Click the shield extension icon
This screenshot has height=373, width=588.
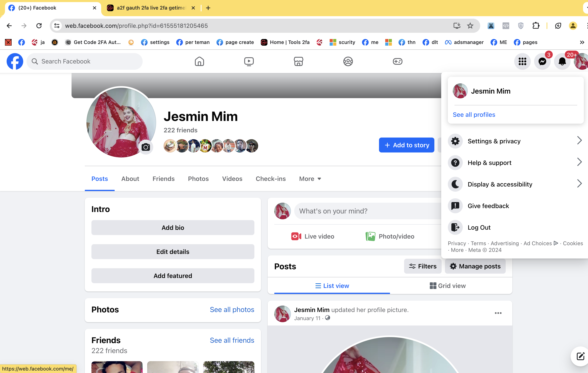point(521,26)
